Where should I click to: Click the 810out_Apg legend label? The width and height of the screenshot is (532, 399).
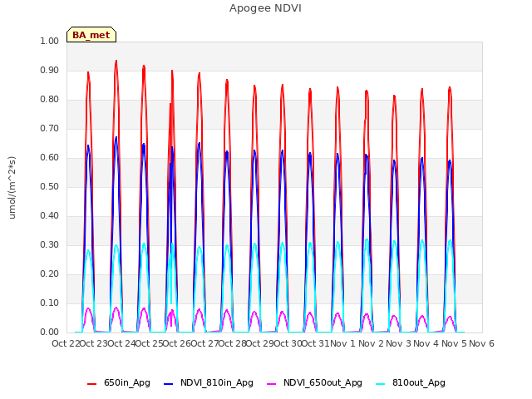(x=419, y=382)
